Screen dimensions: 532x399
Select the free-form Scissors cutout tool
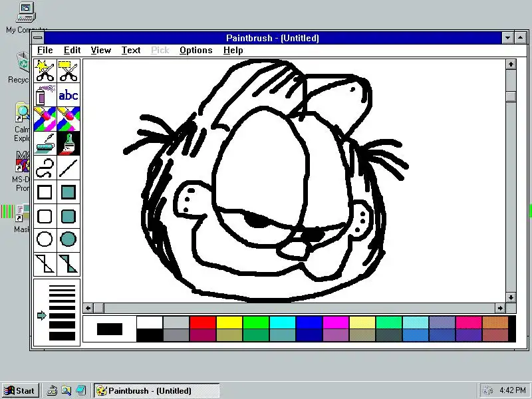click(x=45, y=70)
